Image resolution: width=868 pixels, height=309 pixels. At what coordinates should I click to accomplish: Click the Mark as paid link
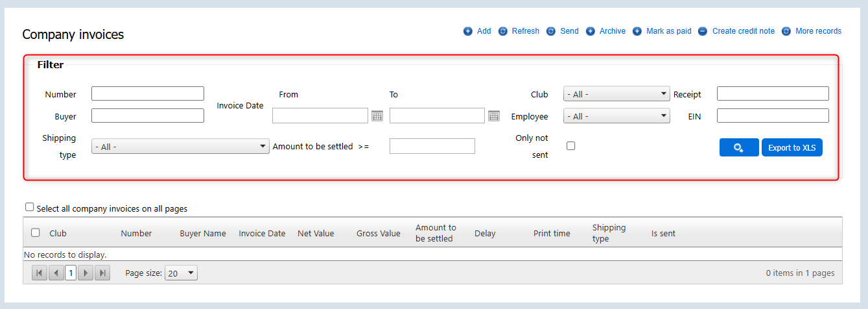[668, 31]
